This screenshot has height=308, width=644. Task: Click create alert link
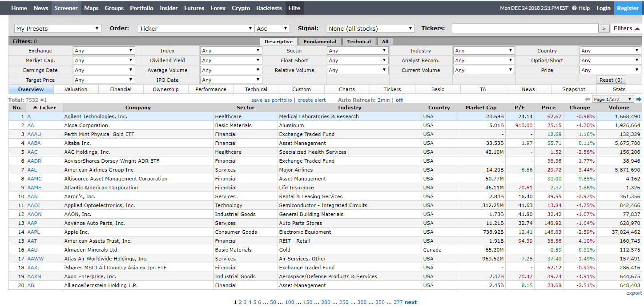point(311,100)
